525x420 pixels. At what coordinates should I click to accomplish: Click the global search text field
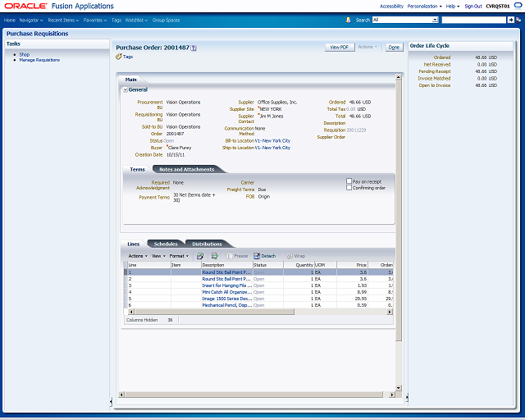(x=474, y=20)
